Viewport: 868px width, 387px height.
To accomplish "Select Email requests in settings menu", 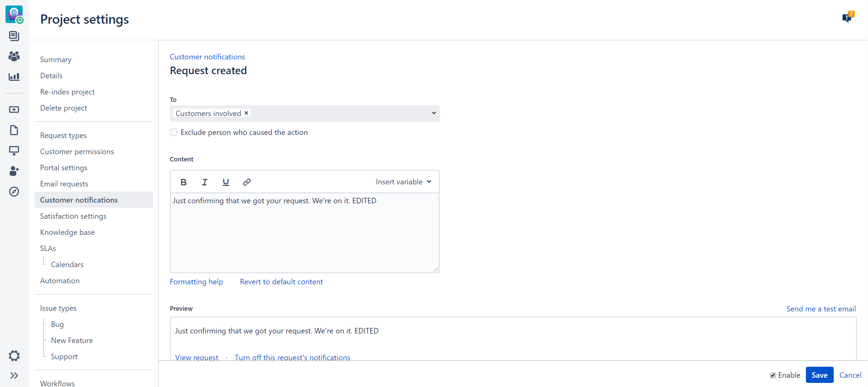I will pos(64,184).
